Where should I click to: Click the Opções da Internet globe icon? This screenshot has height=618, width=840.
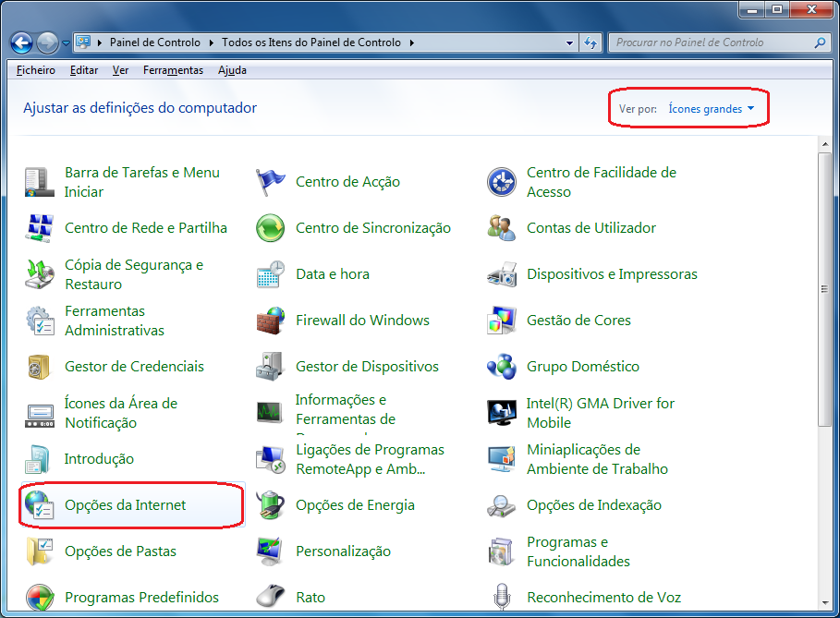(39, 505)
